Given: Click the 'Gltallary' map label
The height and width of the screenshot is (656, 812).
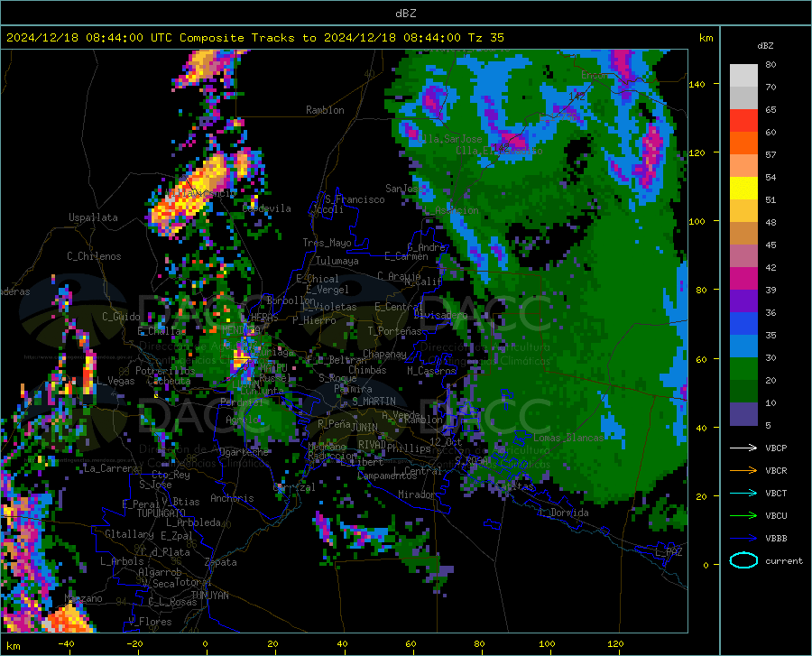Looking at the screenshot, I should pyautogui.click(x=129, y=534).
